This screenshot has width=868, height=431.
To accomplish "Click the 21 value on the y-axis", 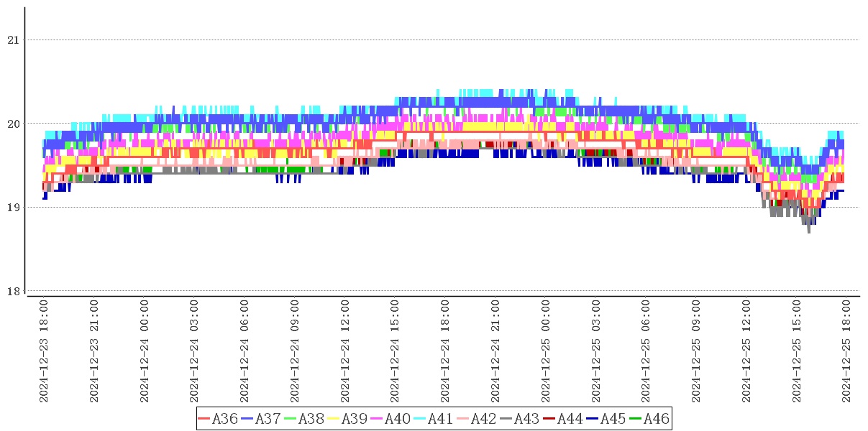I will (x=12, y=40).
